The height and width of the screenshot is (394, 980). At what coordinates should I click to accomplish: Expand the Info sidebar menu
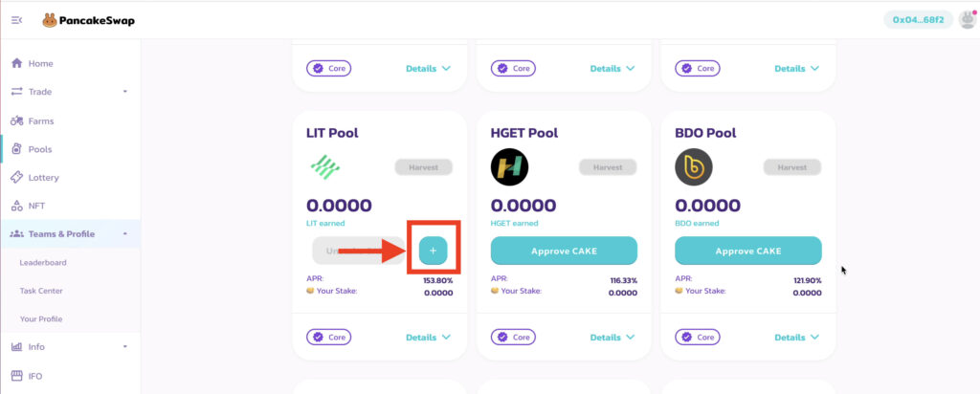70,346
